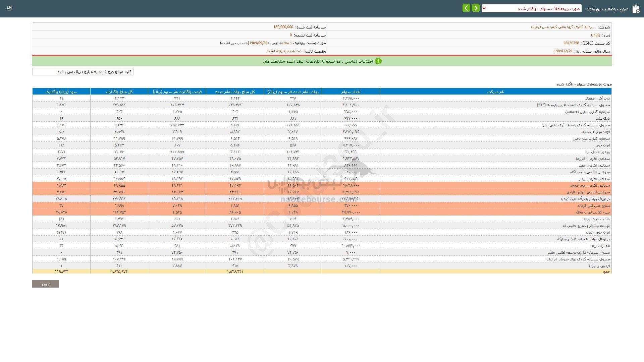
Task: Click the green right-arrow navigation button
Action: (x=476, y=8)
